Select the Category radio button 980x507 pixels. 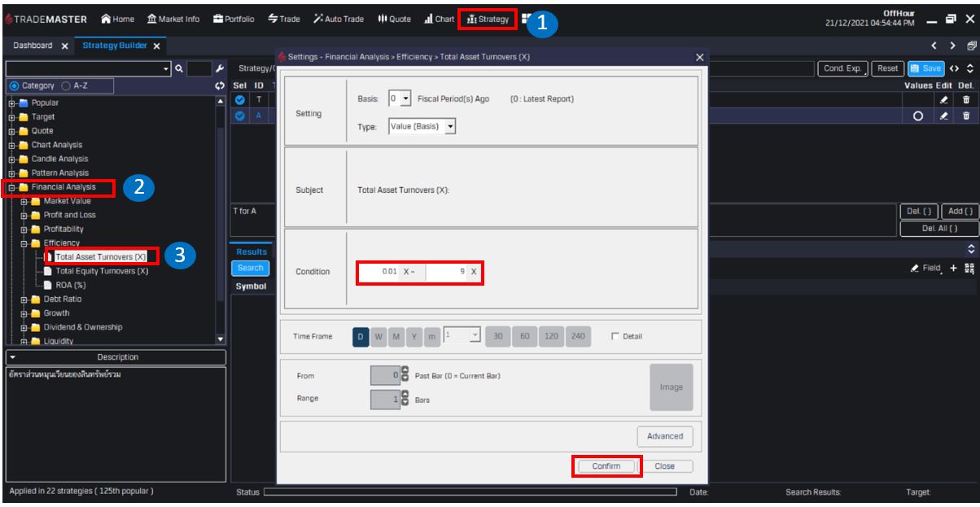click(14, 85)
